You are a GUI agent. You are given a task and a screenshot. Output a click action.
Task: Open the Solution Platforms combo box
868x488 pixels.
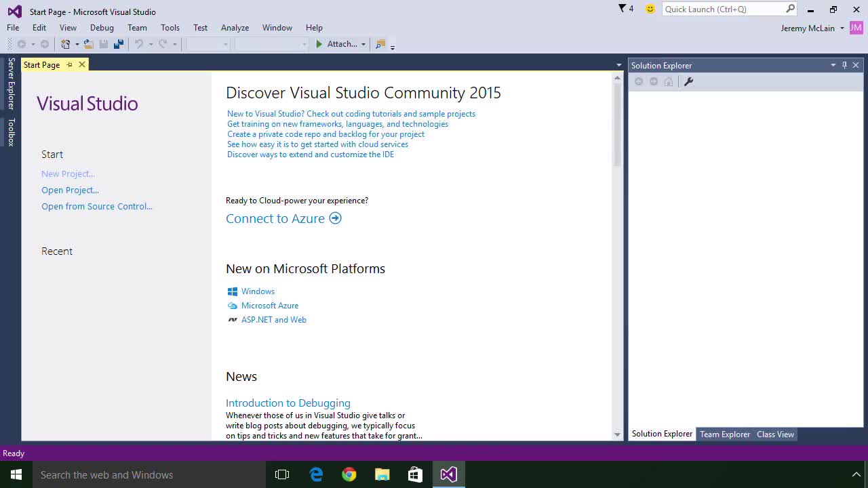tap(272, 44)
